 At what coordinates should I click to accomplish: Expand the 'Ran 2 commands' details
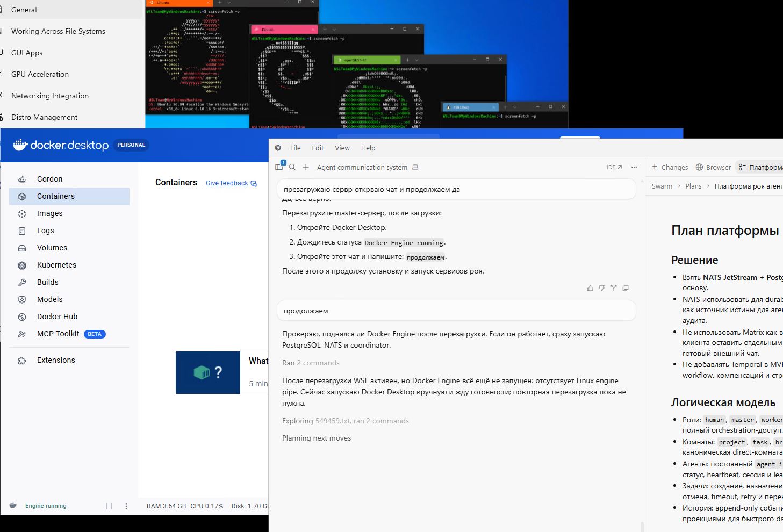(311, 363)
